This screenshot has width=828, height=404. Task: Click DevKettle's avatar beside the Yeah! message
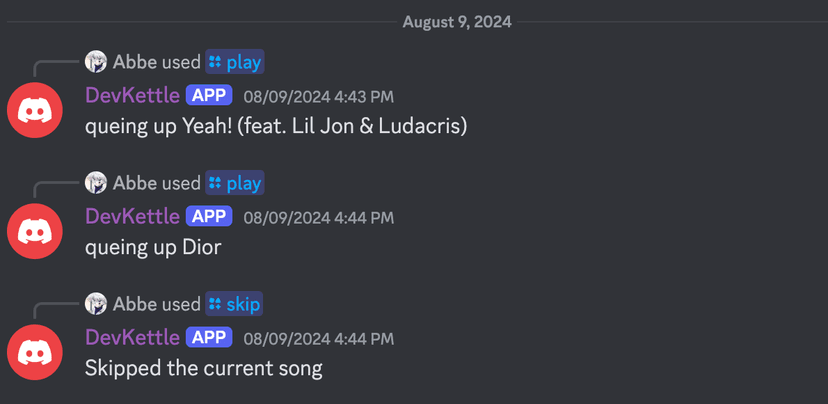(35, 110)
